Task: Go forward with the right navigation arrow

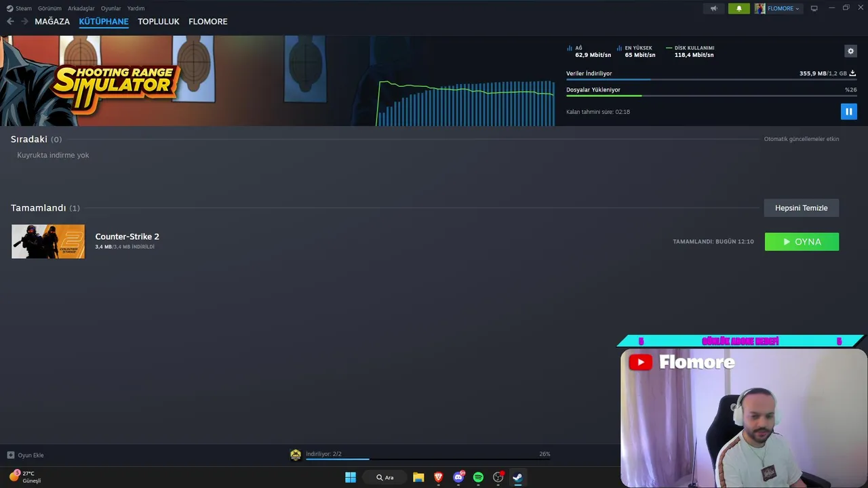Action: point(24,22)
